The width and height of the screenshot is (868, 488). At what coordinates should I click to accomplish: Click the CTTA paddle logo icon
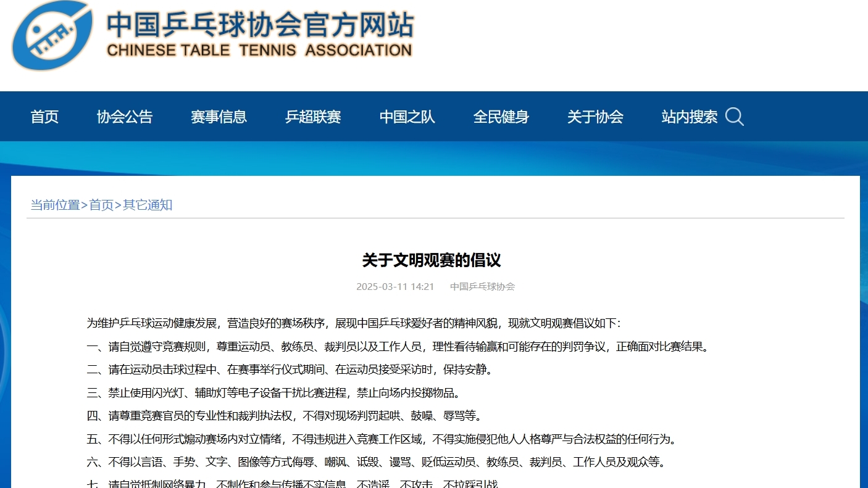52,35
